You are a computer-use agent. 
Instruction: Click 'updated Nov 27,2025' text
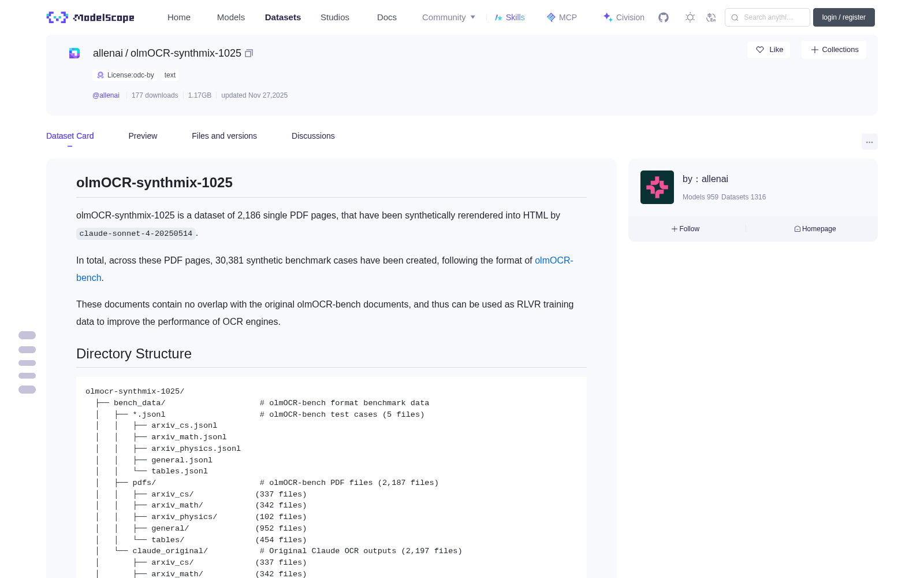254,95
